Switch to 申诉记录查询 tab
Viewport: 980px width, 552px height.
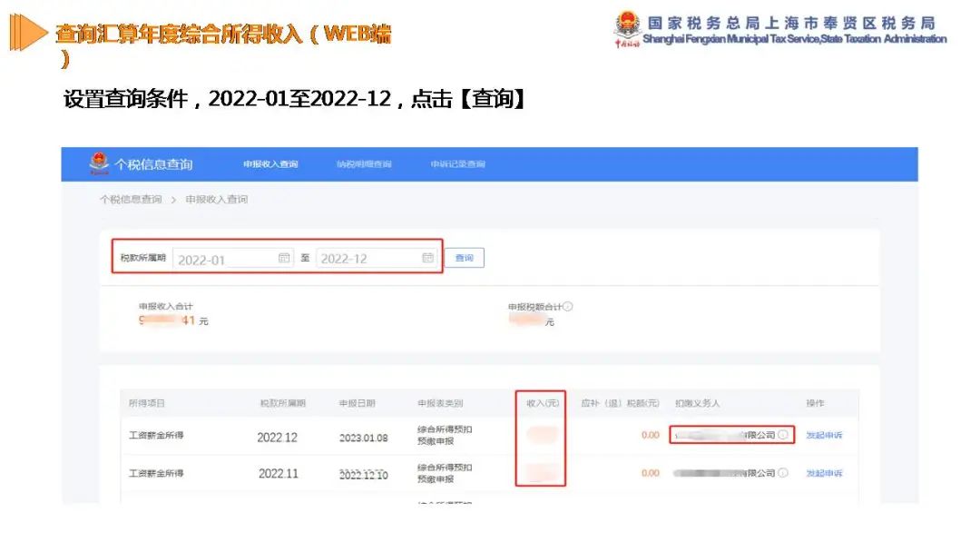click(x=457, y=163)
